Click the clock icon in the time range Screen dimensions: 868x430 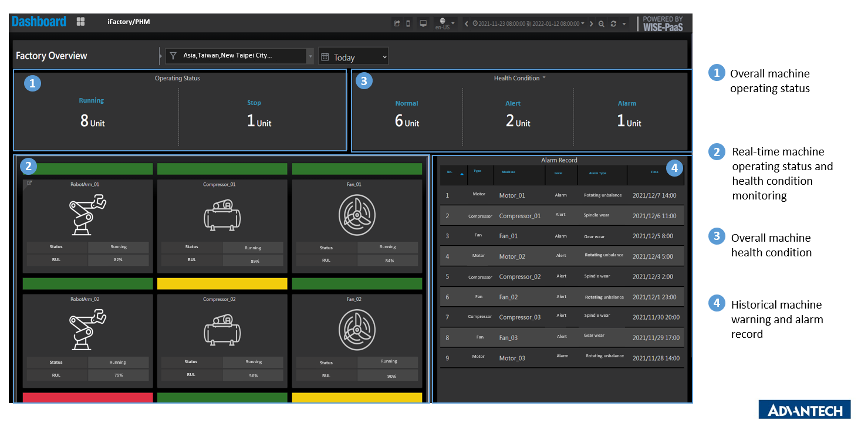[x=475, y=23]
